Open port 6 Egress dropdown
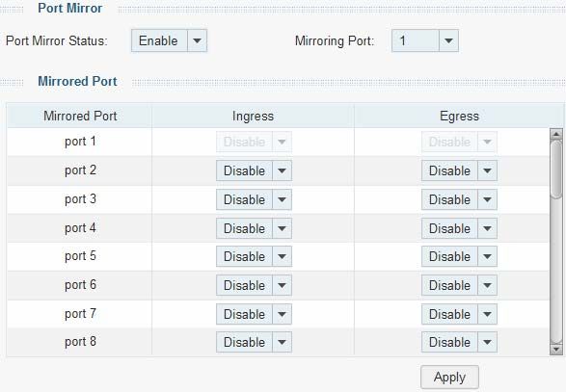Image resolution: width=566 pixels, height=392 pixels. click(459, 285)
